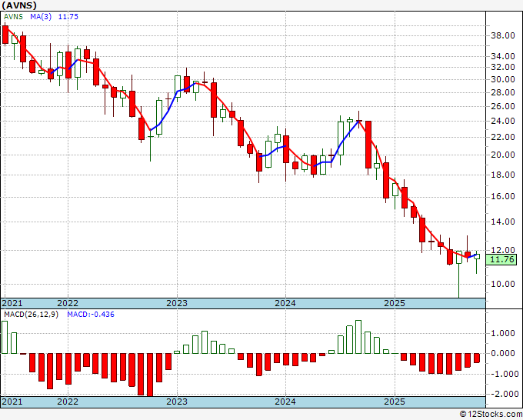523x420 pixels.
Task: Click the last red MACD histogram bar
Action: [477, 358]
